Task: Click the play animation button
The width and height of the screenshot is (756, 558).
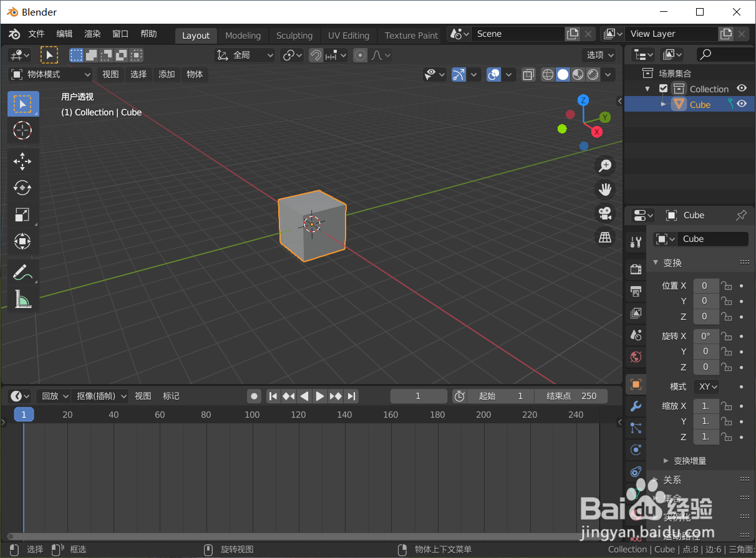Action: tap(320, 396)
